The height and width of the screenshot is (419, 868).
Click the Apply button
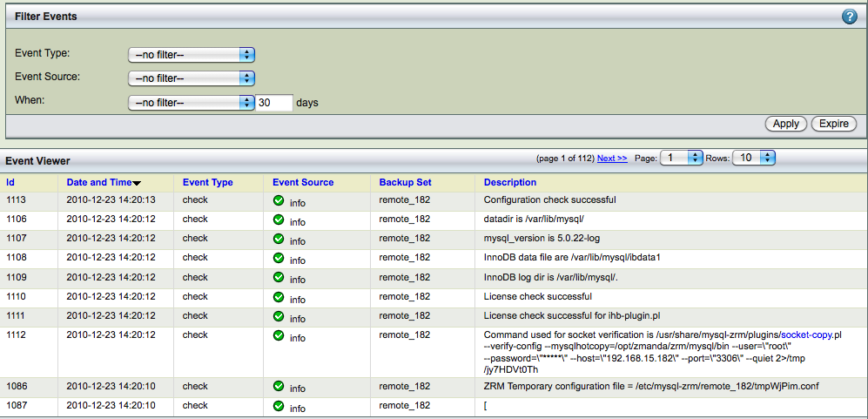click(785, 124)
